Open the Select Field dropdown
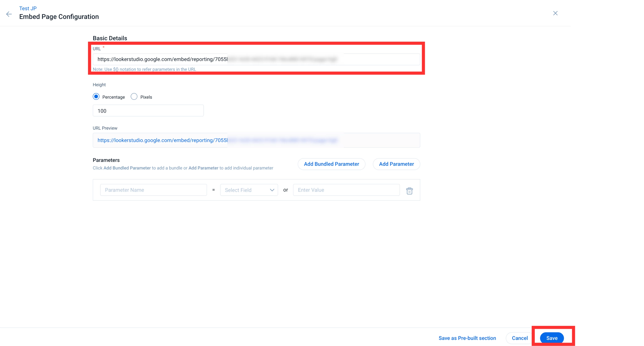Image resolution: width=644 pixels, height=346 pixels. click(x=248, y=190)
